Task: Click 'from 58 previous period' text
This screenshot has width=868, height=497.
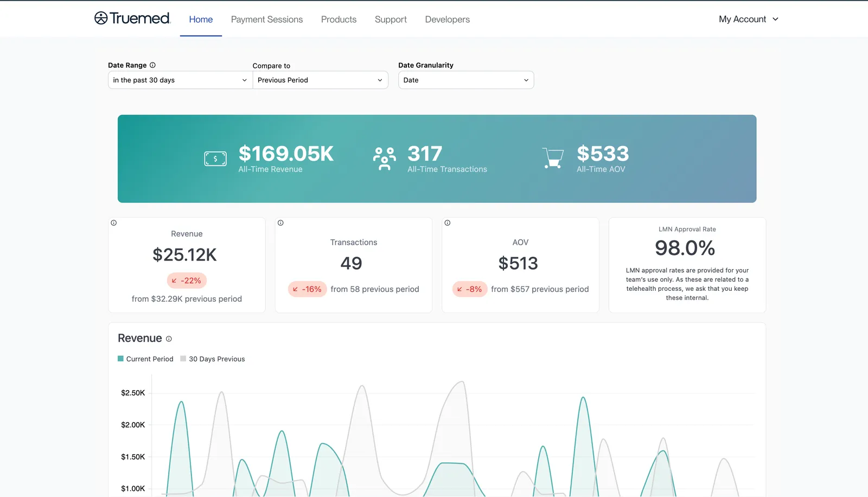Action: click(x=375, y=289)
